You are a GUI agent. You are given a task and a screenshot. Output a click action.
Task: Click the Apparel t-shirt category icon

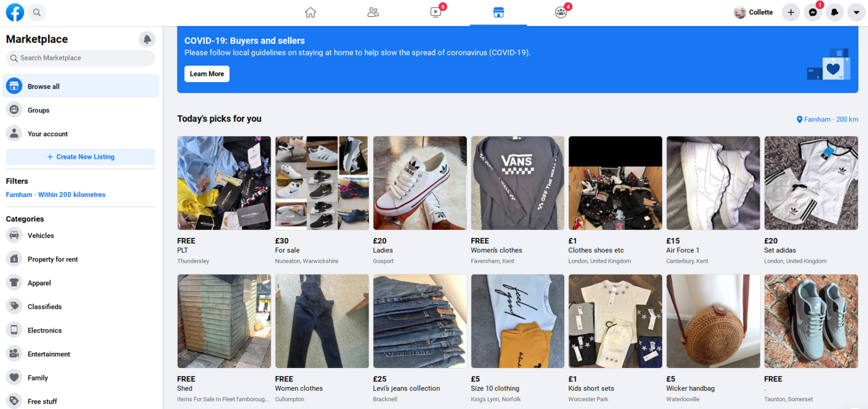tap(14, 282)
